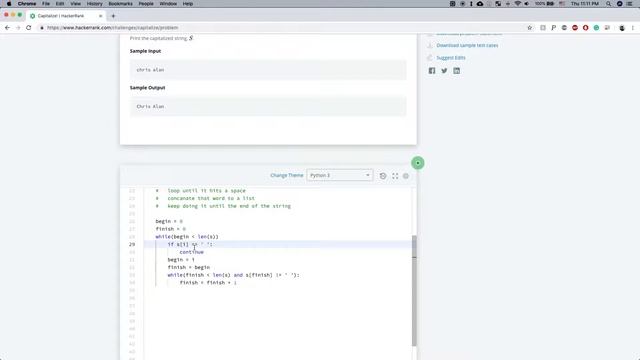The image size is (640, 360).
Task: Click Sample Output box 'Chris Alan'
Action: click(268, 107)
